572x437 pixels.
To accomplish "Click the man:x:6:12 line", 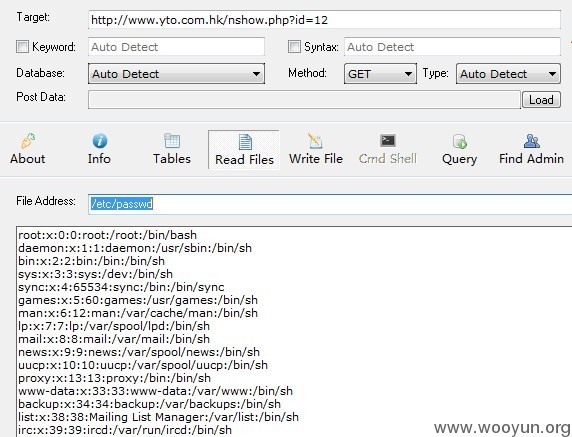I will (x=138, y=313).
